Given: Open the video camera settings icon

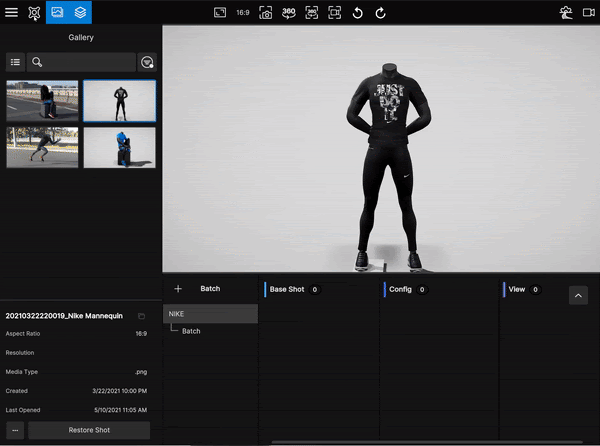Looking at the screenshot, I should (589, 13).
